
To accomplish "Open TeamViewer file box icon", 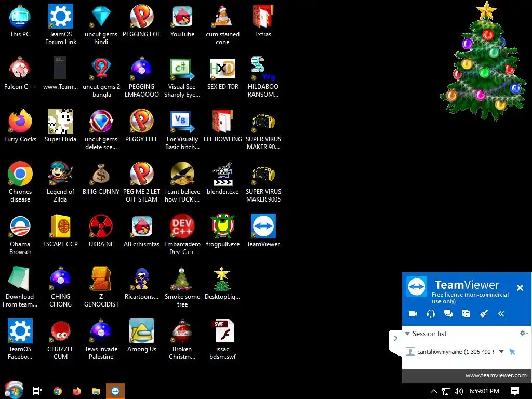I will tap(466, 313).
